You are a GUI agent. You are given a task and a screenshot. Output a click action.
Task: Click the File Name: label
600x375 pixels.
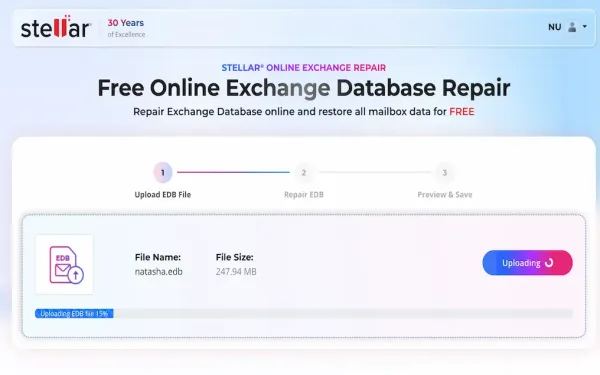point(158,257)
